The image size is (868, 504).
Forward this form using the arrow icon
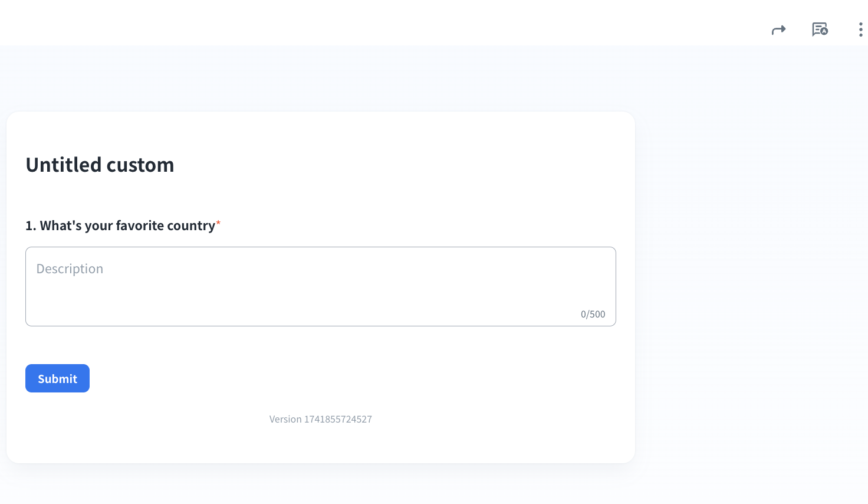click(x=778, y=30)
